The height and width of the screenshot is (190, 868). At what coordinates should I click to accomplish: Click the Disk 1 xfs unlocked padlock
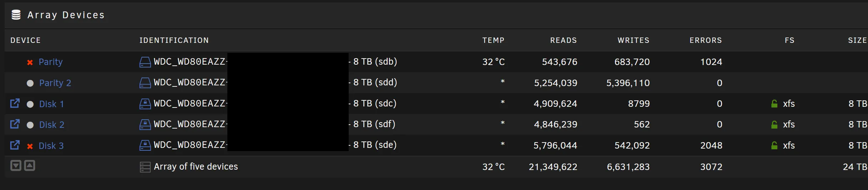coord(774,104)
